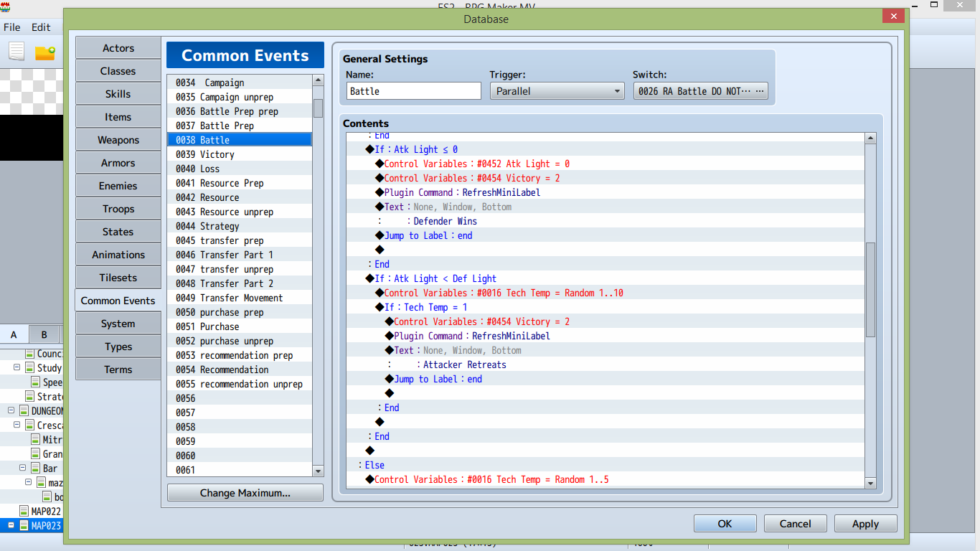Select common event 0049 Transfer Movement
This screenshot has width=980, height=551.
240,298
